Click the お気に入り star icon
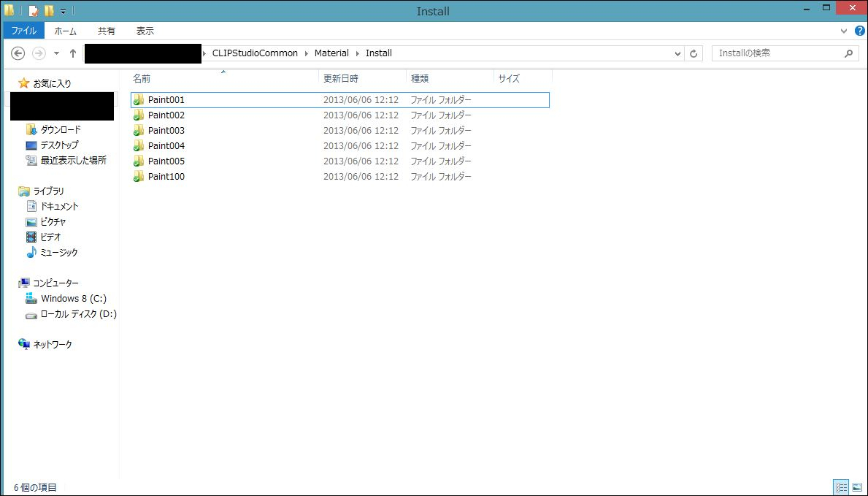Screen dimensions: 868x496 click(24, 84)
